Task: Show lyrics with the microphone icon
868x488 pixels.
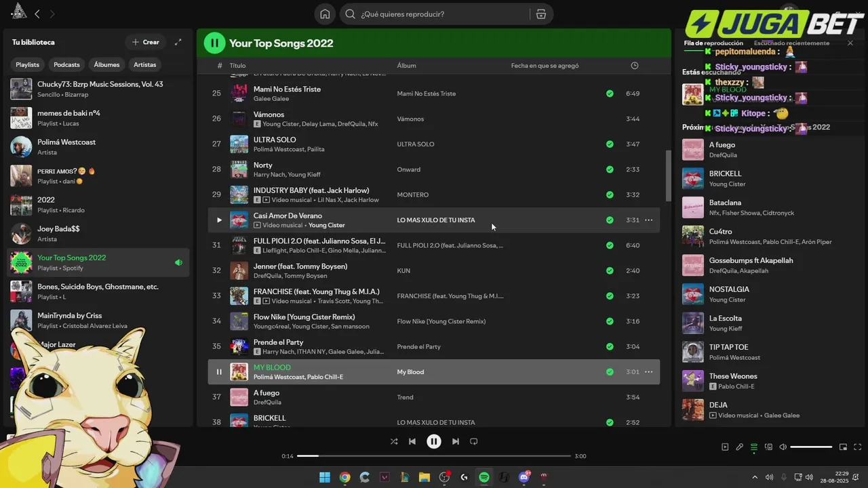Action: pyautogui.click(x=739, y=447)
